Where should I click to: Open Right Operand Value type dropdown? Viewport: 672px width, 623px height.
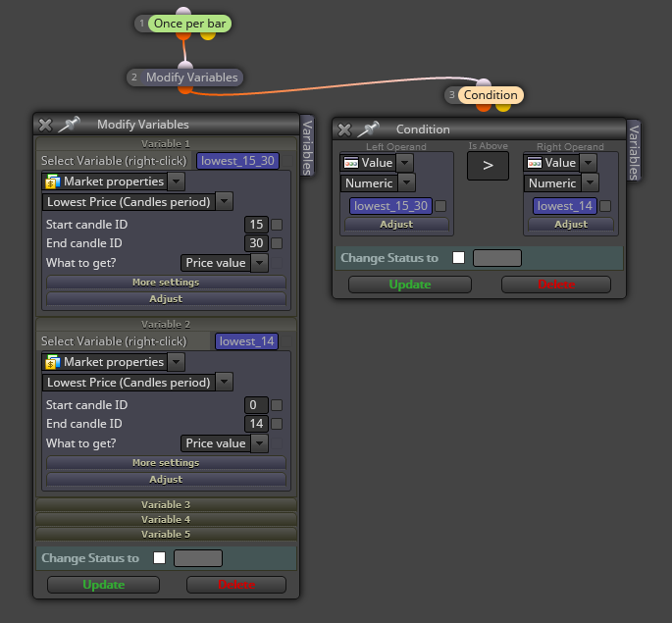588,163
